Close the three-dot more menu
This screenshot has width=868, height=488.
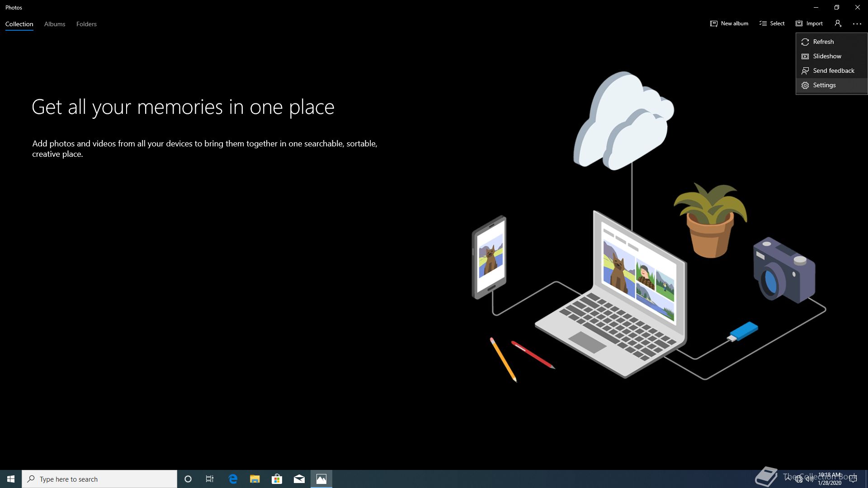857,23
